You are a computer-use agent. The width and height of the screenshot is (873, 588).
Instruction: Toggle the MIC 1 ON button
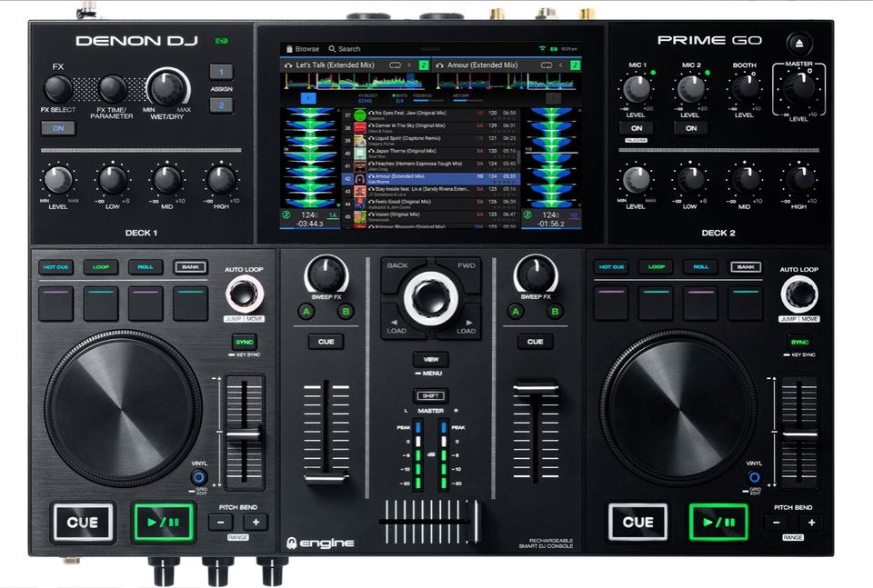pos(637,128)
